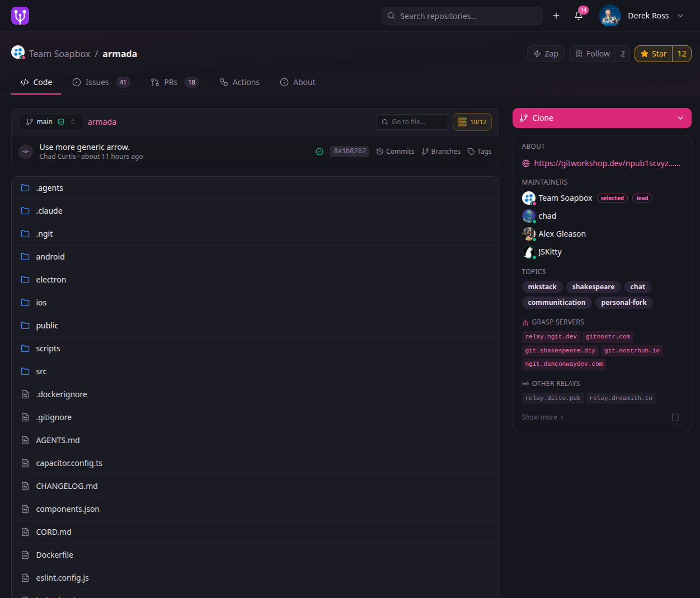Viewport: 700px width, 598px height.
Task: Open the .ngit folder
Action: [x=255, y=234]
